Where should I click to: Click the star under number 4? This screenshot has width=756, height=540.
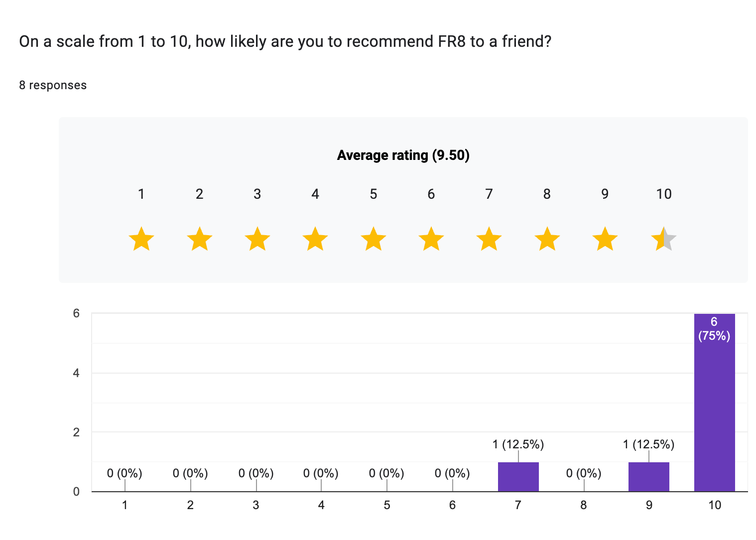pos(315,239)
